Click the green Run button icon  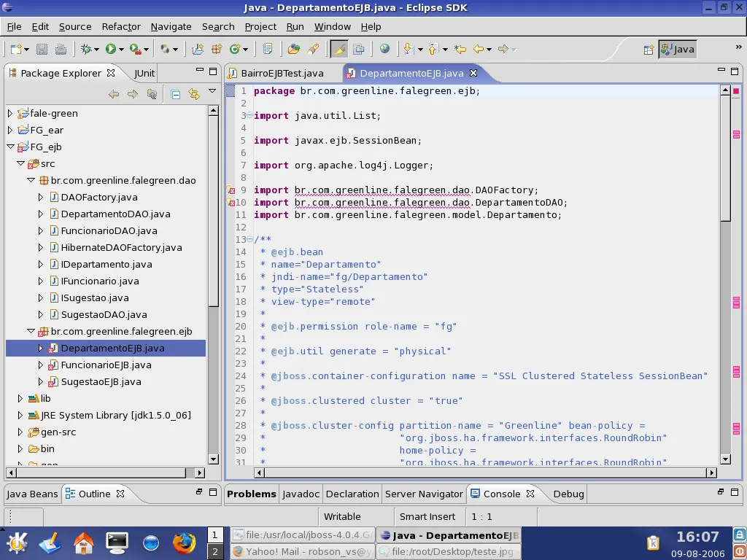pos(111,49)
